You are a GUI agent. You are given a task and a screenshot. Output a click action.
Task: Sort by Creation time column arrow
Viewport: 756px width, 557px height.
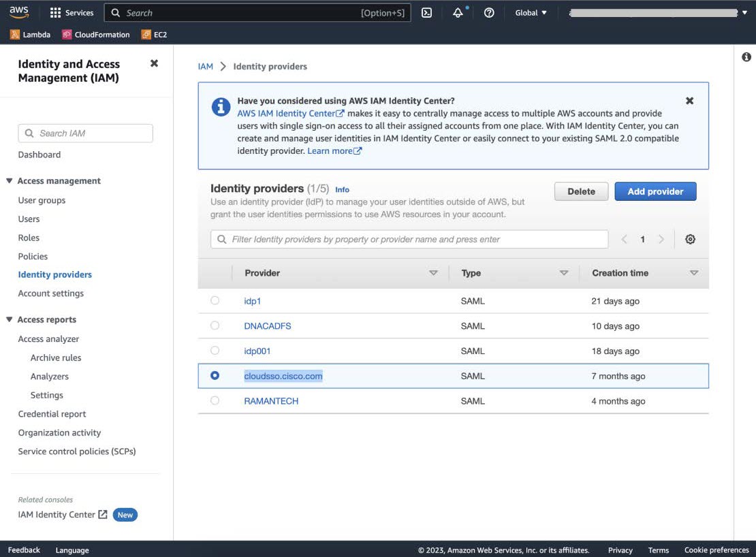pos(694,273)
